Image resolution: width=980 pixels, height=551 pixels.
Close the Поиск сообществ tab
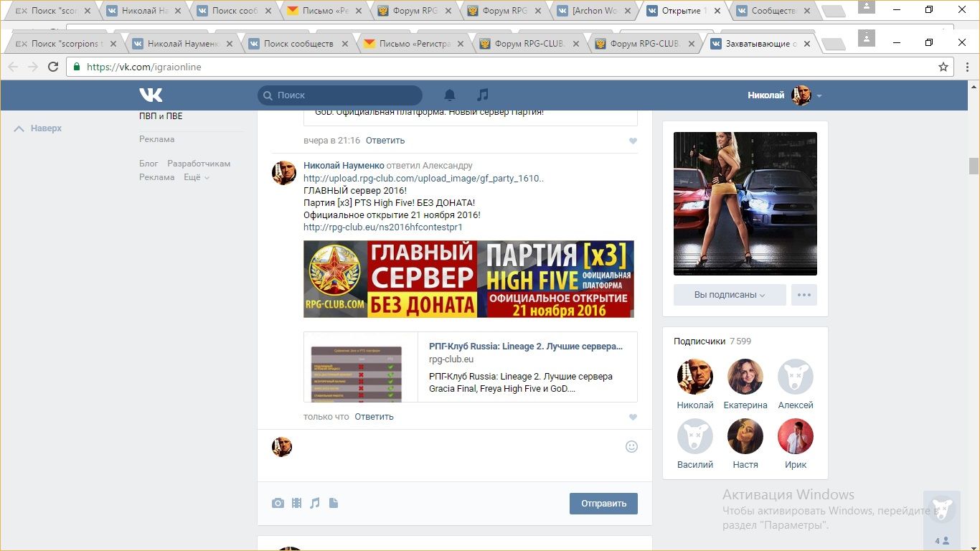coord(344,44)
